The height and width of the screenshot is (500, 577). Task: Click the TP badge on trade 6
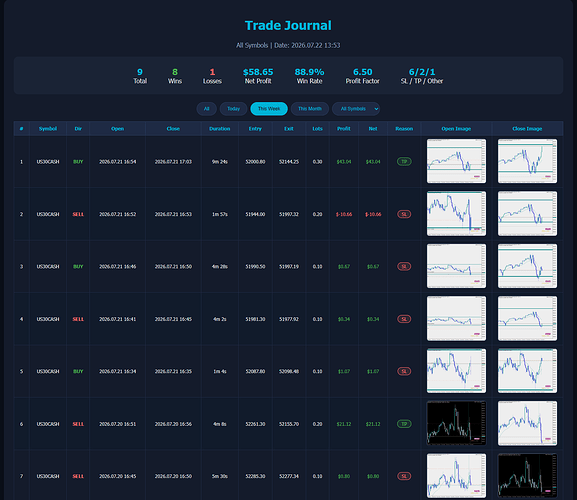[x=404, y=424]
